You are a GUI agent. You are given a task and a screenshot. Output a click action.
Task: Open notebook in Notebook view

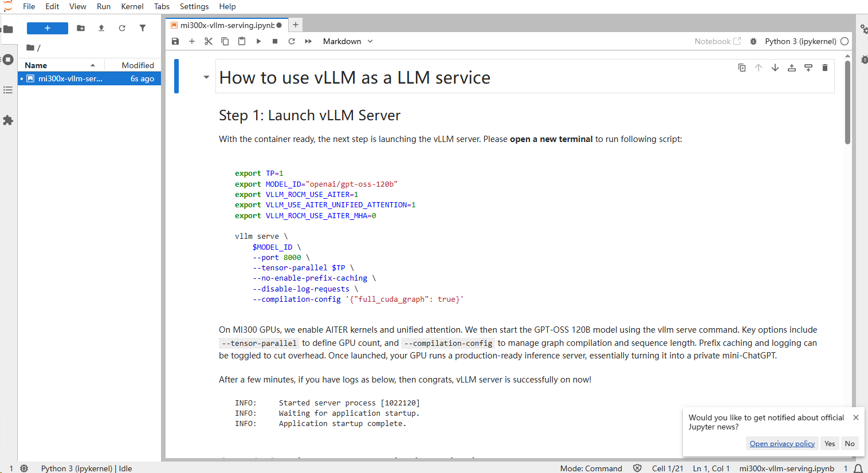(x=717, y=41)
